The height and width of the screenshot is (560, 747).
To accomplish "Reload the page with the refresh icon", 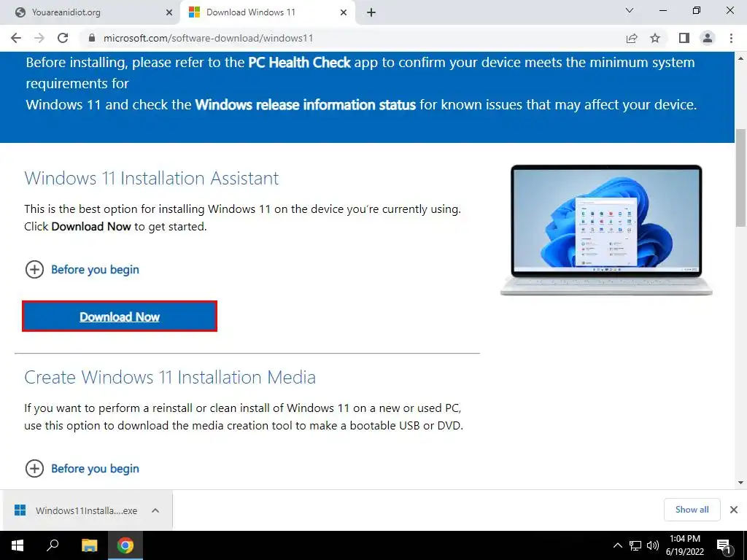I will 63,38.
